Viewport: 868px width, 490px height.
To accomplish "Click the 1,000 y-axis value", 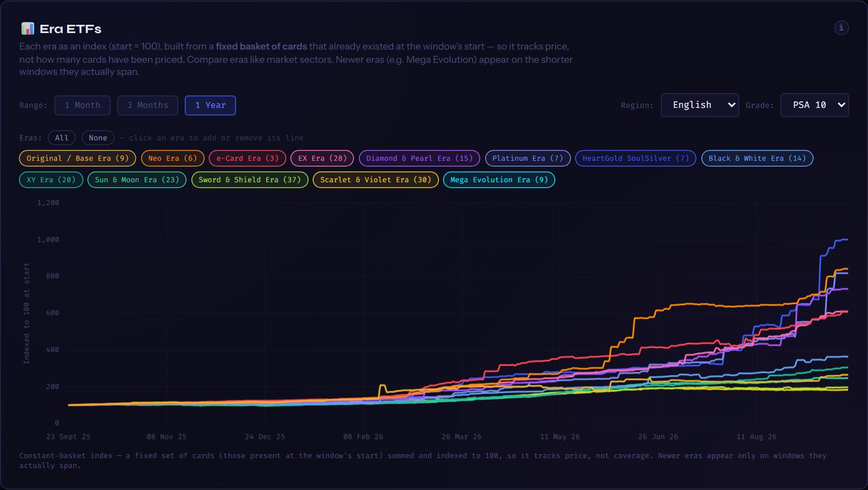I will [48, 239].
